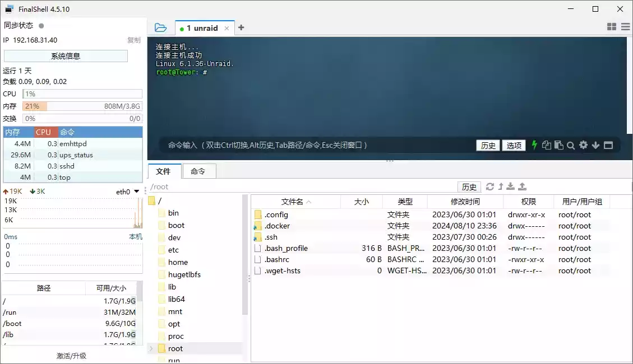633x364 pixels.
Task: Sort files by 权限 column header
Action: 529,202
